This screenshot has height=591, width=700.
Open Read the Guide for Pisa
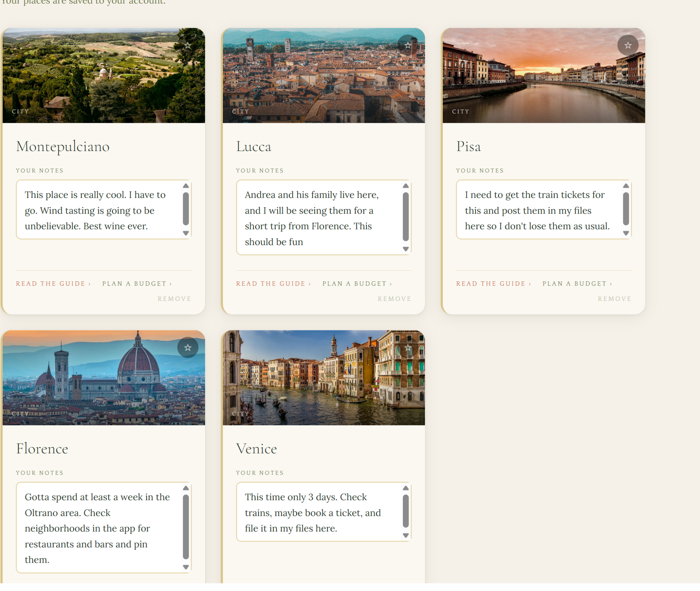coord(493,283)
